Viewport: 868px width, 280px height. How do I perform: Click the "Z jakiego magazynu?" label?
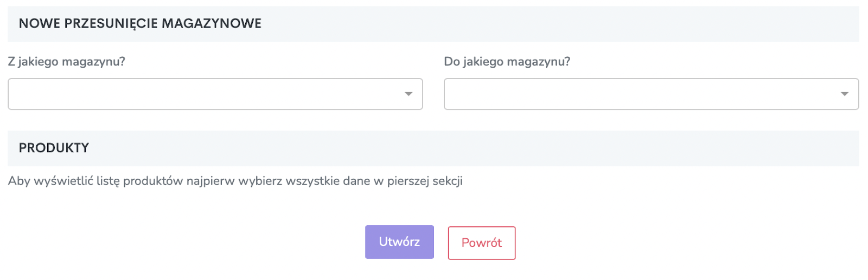pos(67,62)
